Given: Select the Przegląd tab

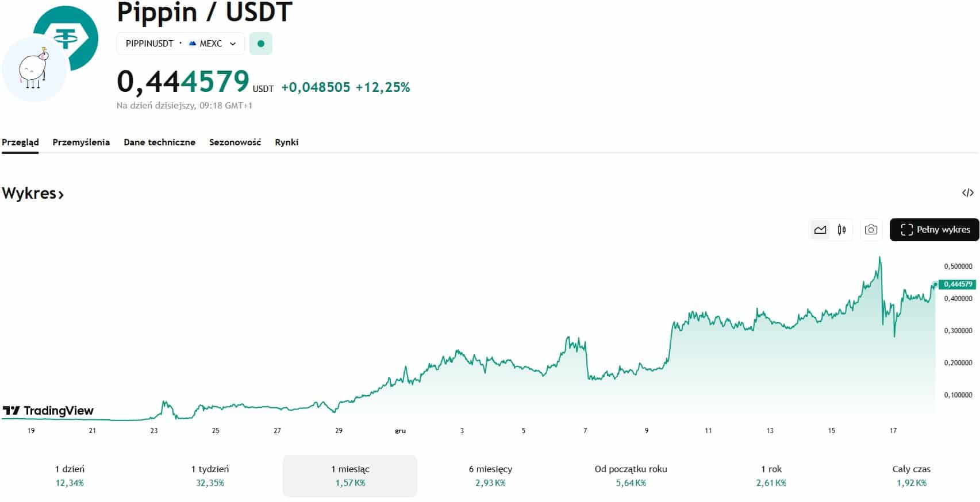Looking at the screenshot, I should pyautogui.click(x=20, y=142).
